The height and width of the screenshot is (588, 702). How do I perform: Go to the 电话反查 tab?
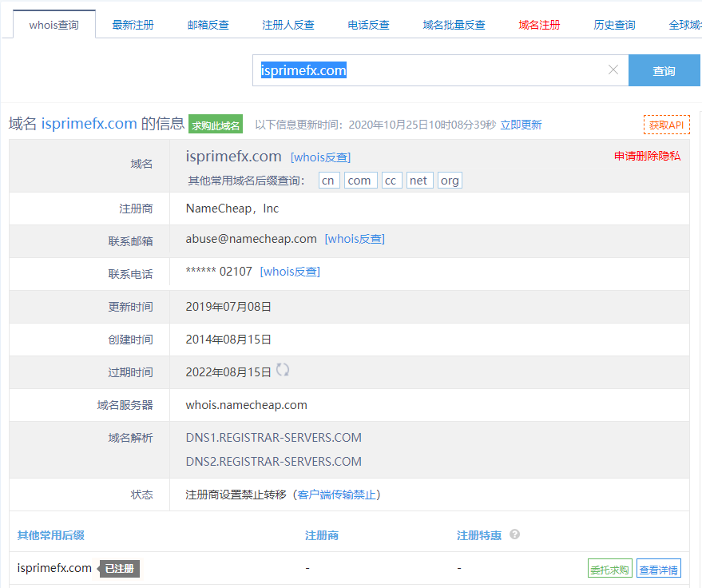click(x=369, y=25)
